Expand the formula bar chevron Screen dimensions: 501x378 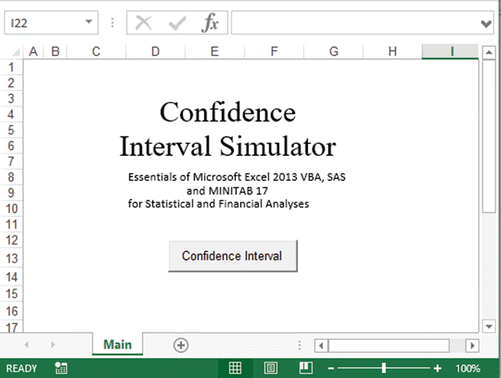click(x=486, y=23)
